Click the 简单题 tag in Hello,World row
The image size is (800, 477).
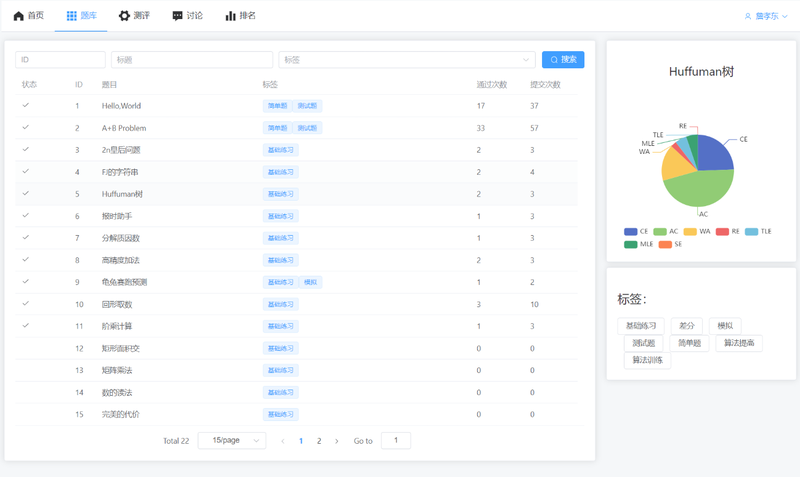pyautogui.click(x=278, y=106)
